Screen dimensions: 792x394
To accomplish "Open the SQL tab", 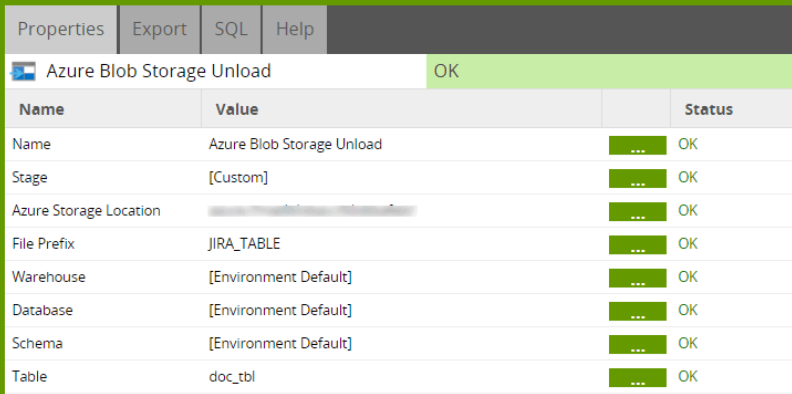I will tap(231, 29).
